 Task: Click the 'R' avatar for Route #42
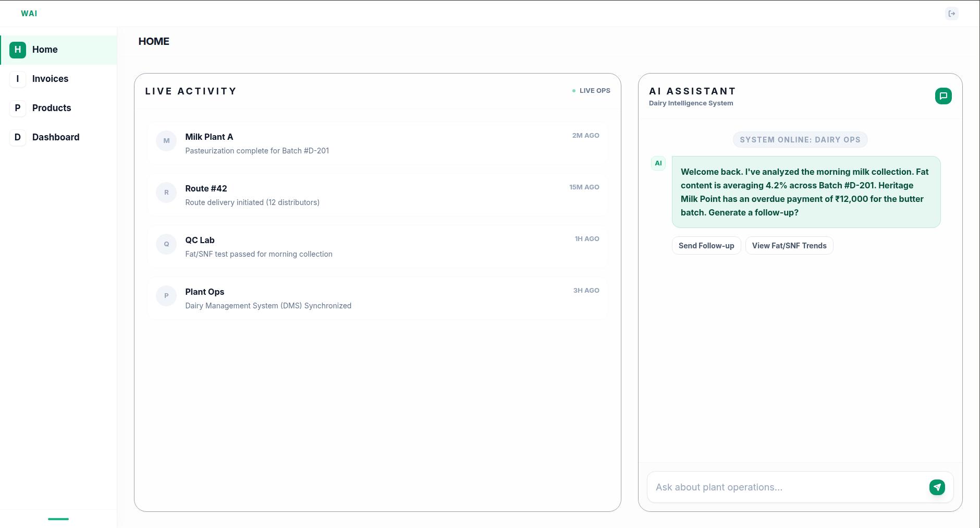coord(166,193)
